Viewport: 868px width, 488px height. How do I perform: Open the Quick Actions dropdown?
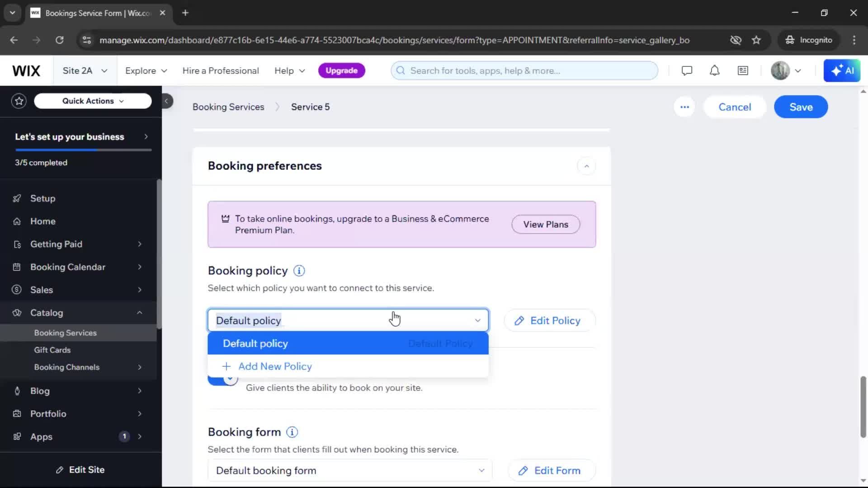[x=93, y=101]
